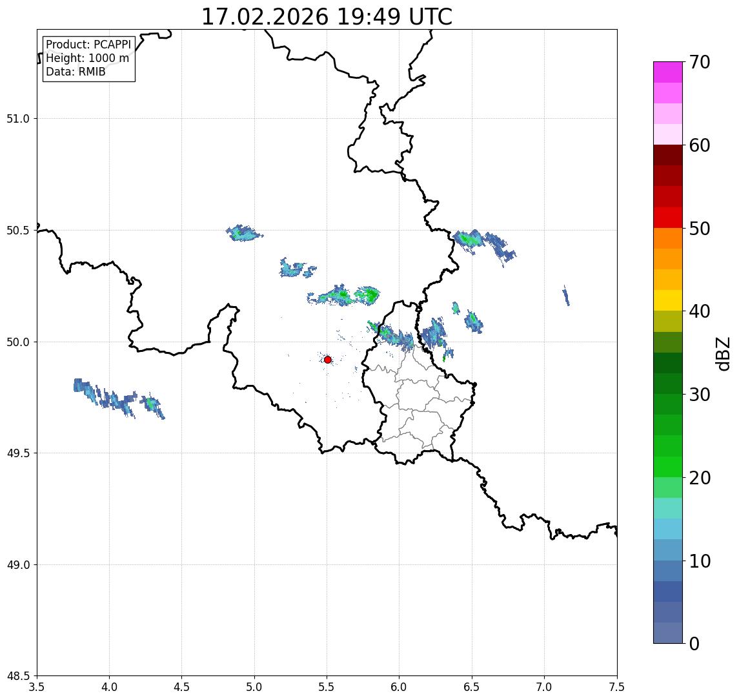The width and height of the screenshot is (739, 700).
Task: Click the longitude axis label 4.5
Action: [182, 687]
